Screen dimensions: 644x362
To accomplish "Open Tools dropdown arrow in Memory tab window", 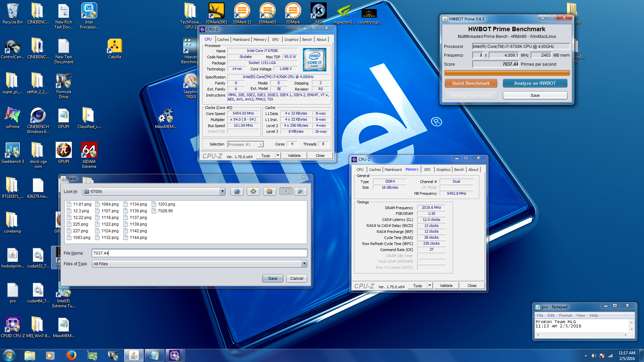I will 430,286.
